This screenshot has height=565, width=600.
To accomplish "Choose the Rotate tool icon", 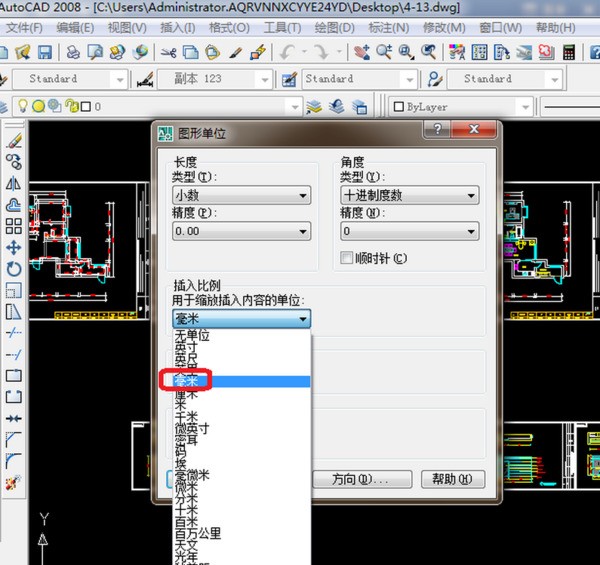I will coord(13,268).
